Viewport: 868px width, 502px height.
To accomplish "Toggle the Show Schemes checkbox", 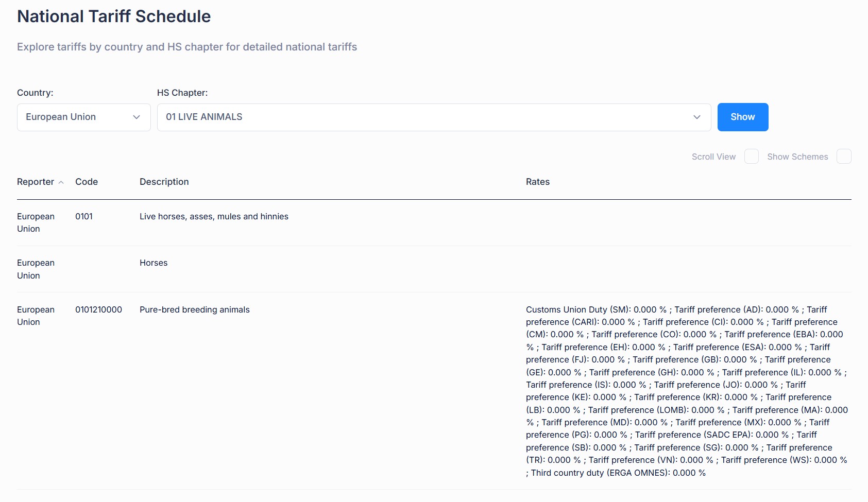I will (844, 157).
